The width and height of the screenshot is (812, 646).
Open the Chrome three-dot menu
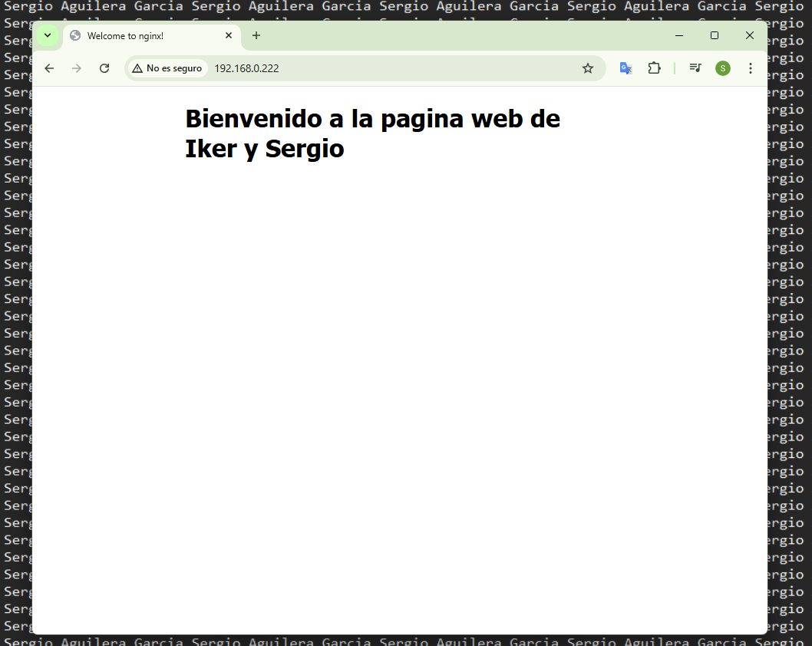coord(750,68)
